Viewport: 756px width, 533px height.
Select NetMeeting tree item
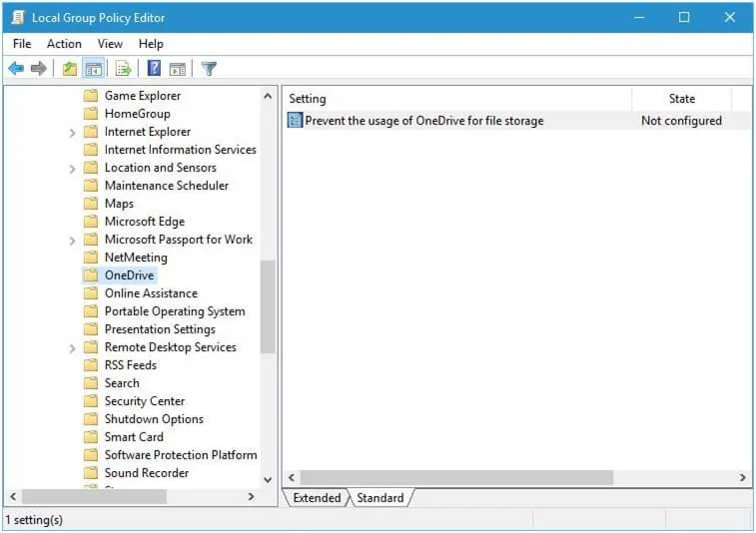tap(136, 258)
